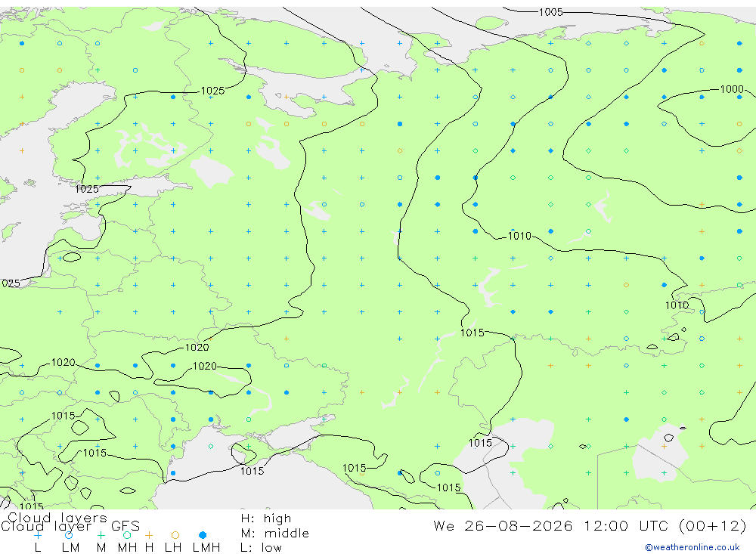The height and width of the screenshot is (554, 756).
Task: Click the 'LM' legend label
Action: 70,548
